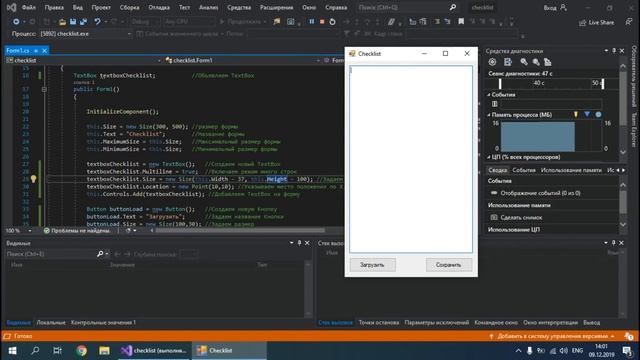Open Windows taskbar search
The width and height of the screenshot is (640, 360).
[36, 351]
